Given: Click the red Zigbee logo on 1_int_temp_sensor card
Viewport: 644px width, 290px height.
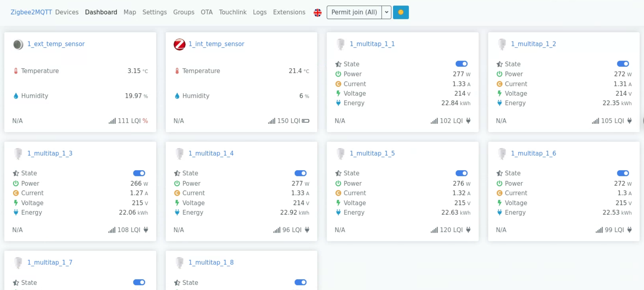Looking at the screenshot, I should pyautogui.click(x=179, y=44).
